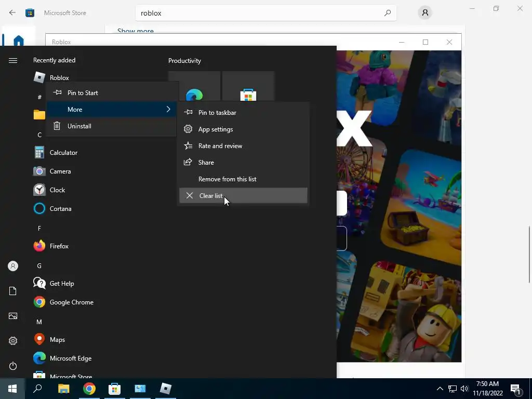Click the letter G group header
The image size is (532, 399).
click(39, 265)
